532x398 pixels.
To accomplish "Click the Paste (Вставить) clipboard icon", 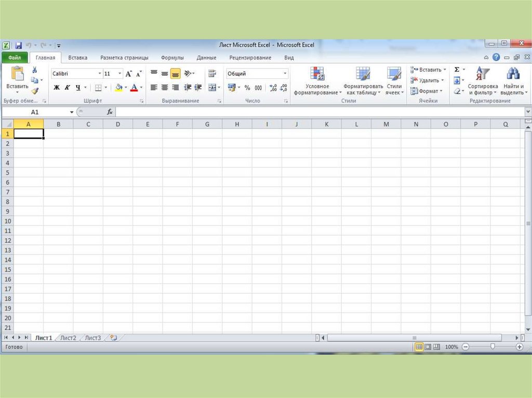I will 17,74.
